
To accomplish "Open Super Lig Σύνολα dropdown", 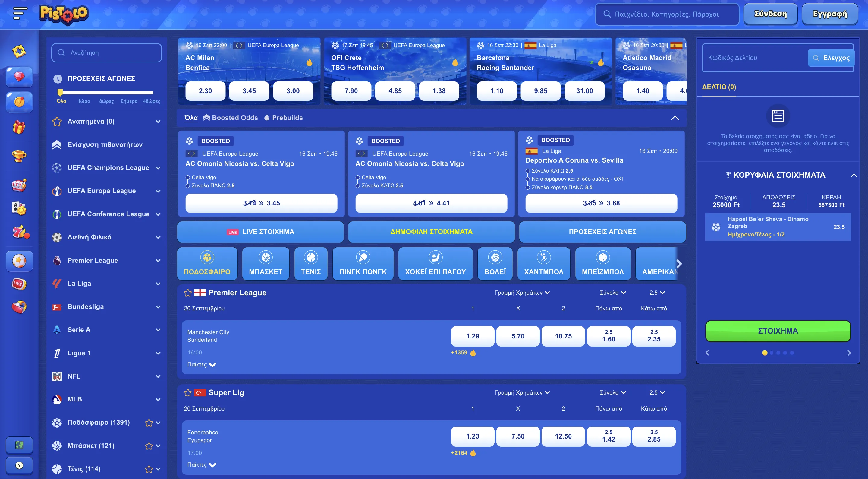I will coord(613,392).
